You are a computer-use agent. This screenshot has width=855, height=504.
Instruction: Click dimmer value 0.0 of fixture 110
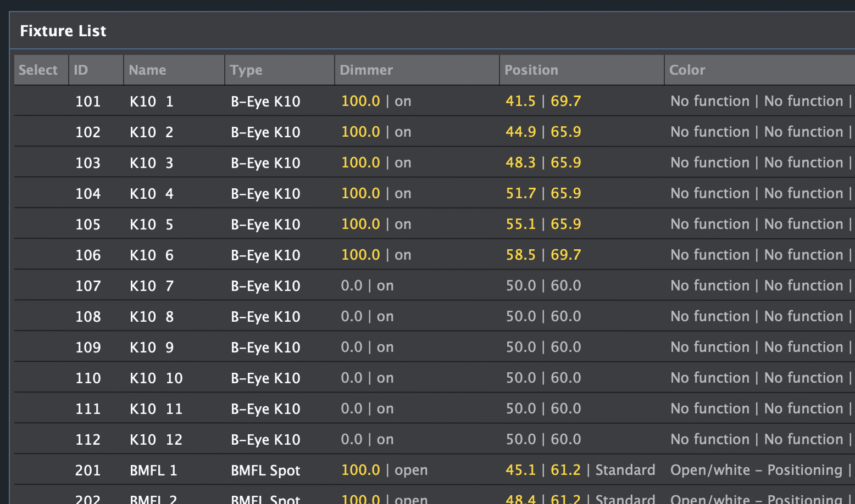352,378
